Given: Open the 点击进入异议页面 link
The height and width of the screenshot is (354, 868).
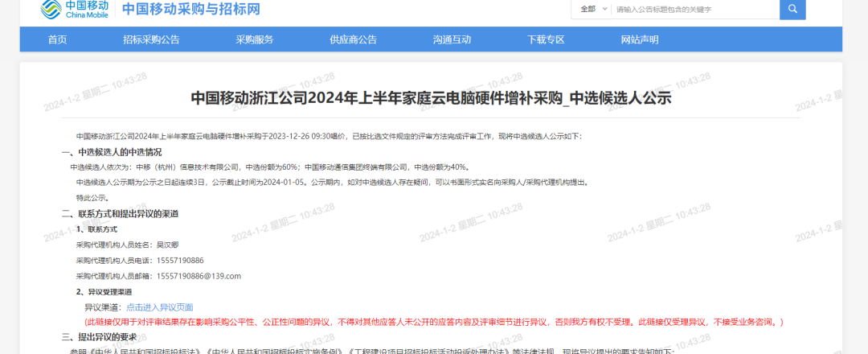Looking at the screenshot, I should coord(159,307).
